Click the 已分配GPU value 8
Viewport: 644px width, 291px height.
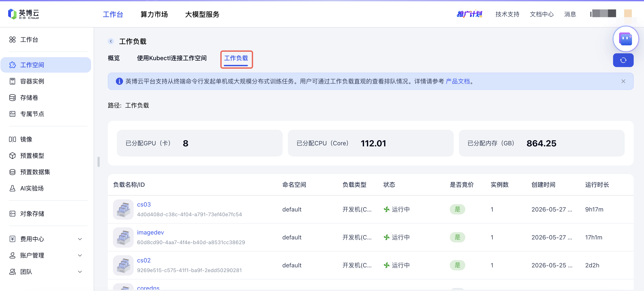click(x=185, y=143)
